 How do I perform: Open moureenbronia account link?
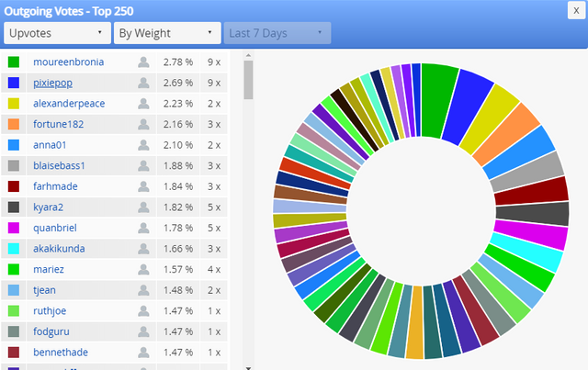click(69, 62)
